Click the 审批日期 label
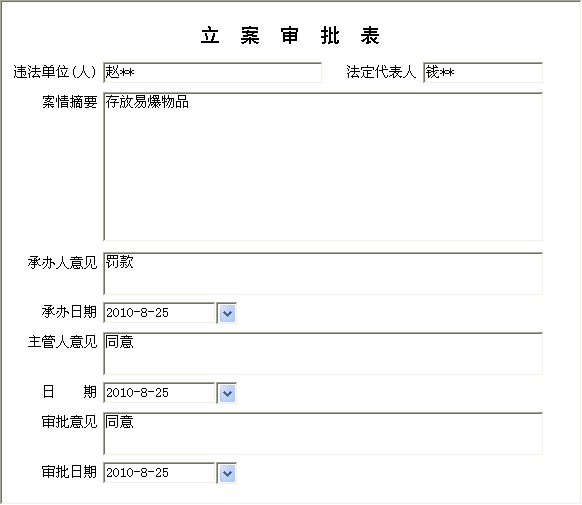 coord(69,472)
